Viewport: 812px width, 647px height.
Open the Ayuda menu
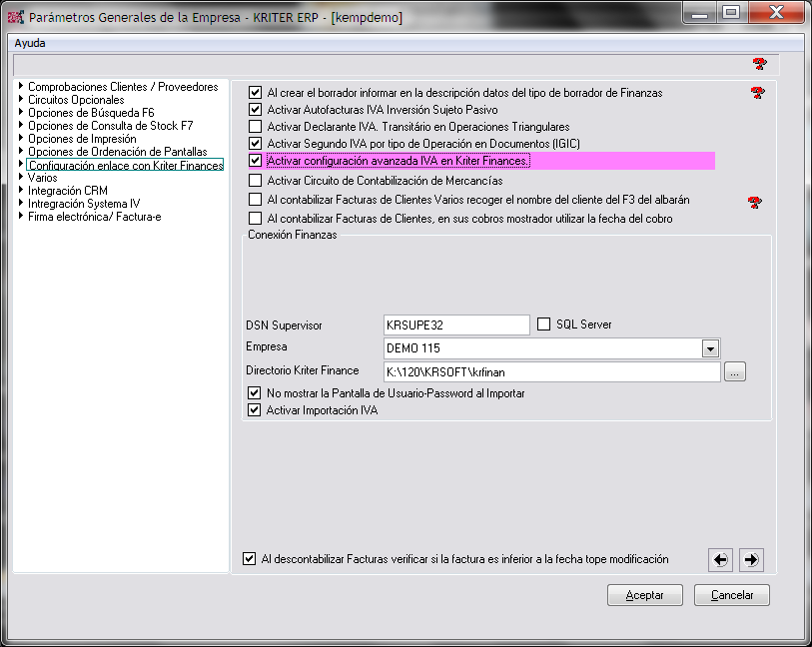pos(30,43)
